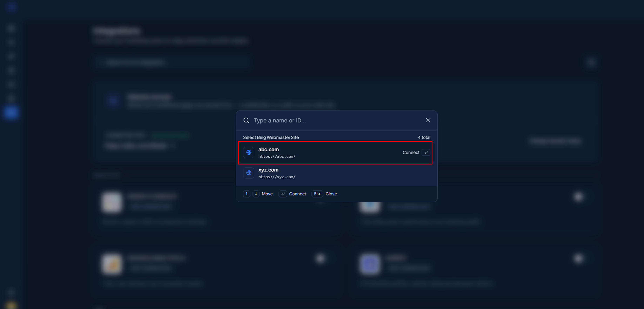Select the xyz.com site title

tap(268, 170)
